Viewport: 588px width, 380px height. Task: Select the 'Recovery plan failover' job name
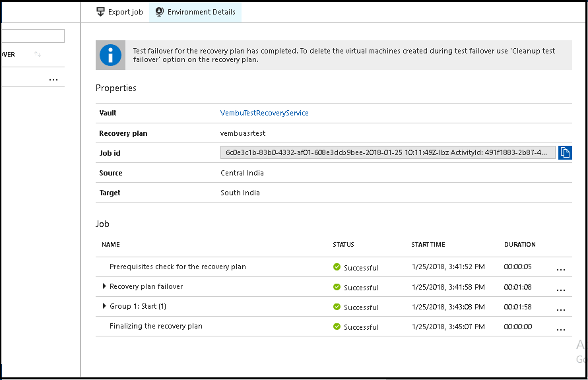(147, 286)
